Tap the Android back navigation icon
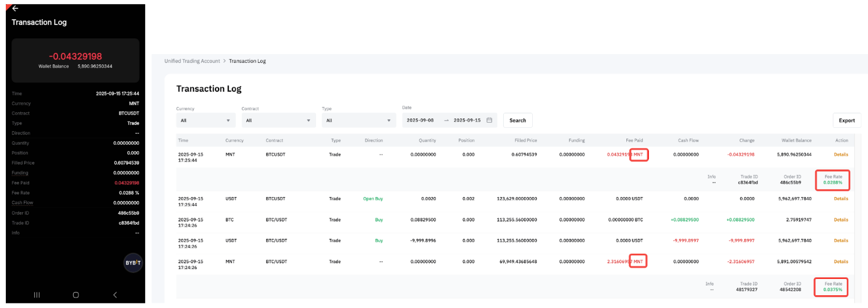Screen dimensions: 868x308 (114, 295)
